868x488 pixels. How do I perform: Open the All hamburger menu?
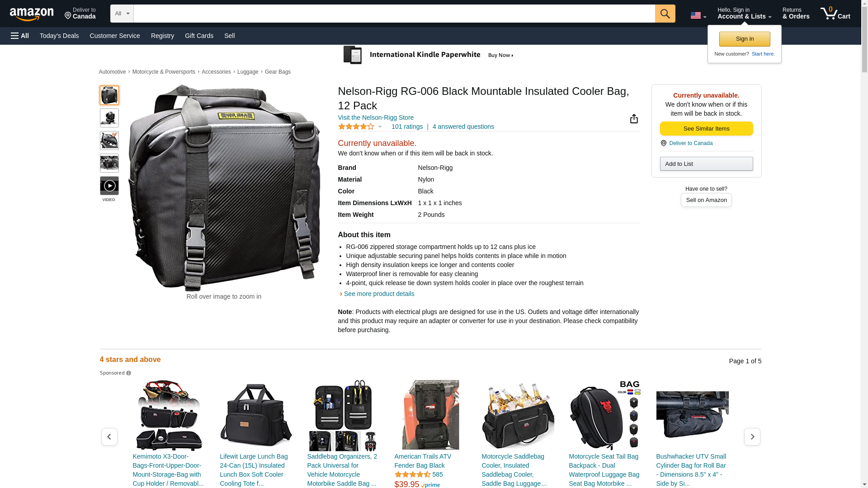20,36
